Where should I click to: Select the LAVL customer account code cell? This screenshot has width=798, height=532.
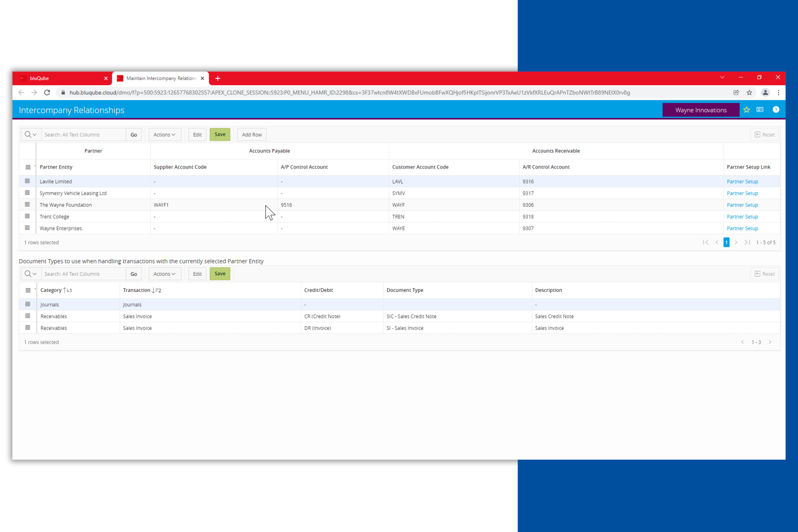tap(454, 181)
